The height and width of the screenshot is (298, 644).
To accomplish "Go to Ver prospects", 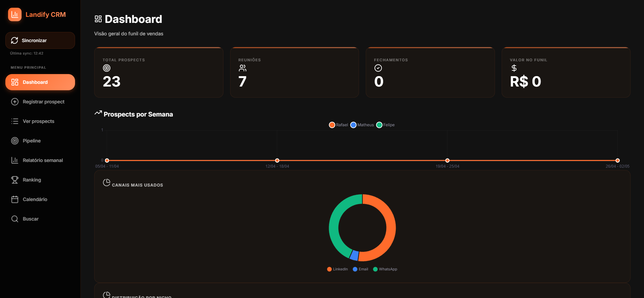I will click(x=40, y=121).
